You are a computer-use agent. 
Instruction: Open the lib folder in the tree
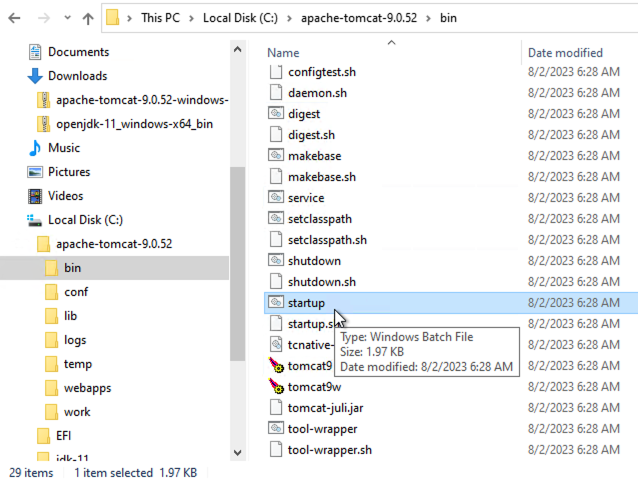[x=70, y=316]
